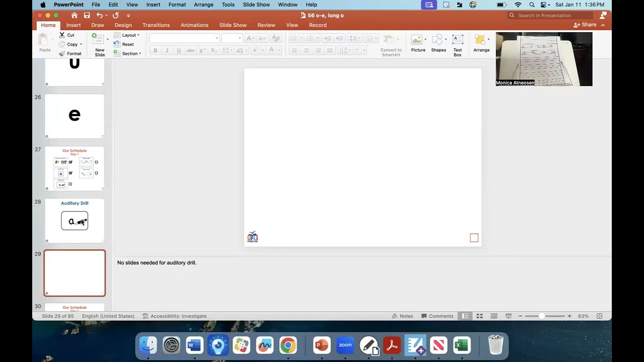This screenshot has height=362, width=644.
Task: Insert a Picture from the ribbon
Action: 418,44
